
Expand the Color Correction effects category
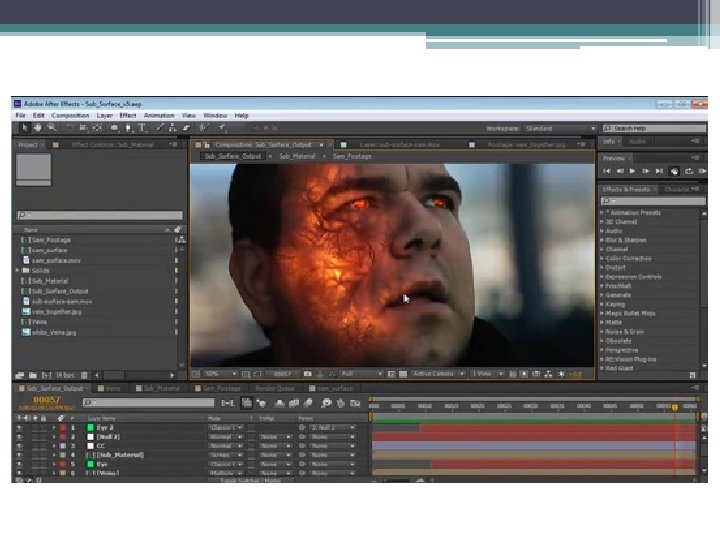pyautogui.click(x=602, y=259)
